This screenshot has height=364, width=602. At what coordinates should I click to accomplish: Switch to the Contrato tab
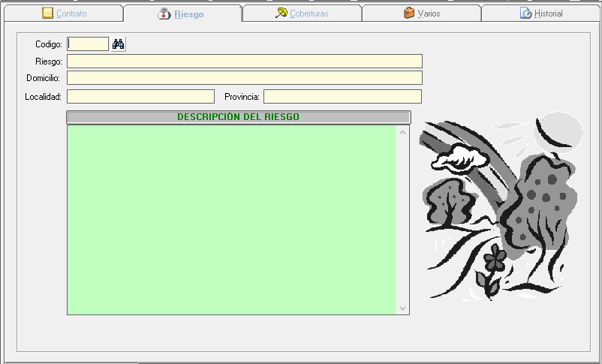pos(64,14)
